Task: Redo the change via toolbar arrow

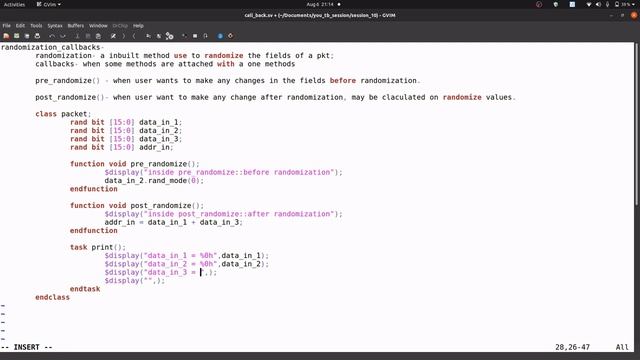Action: pyautogui.click(x=62, y=36)
